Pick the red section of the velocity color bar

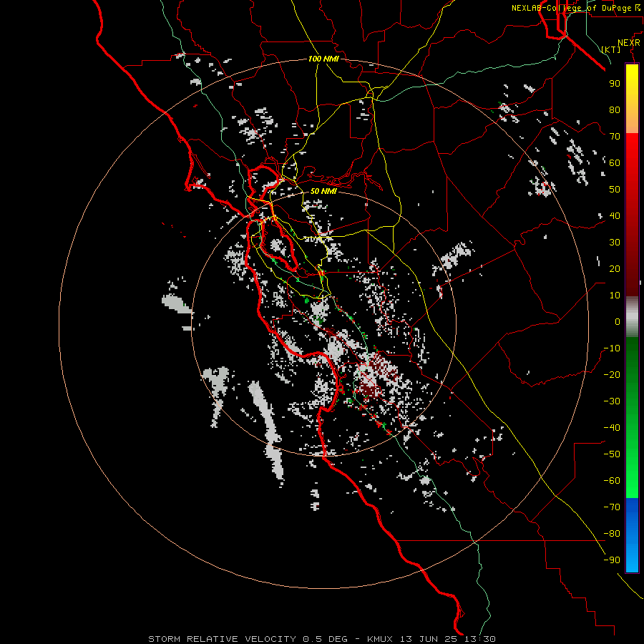tap(632, 215)
